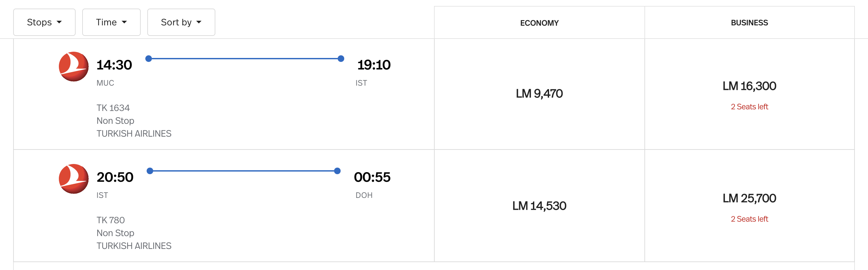868x270 pixels.
Task: Choose Business fare LM 16,300
Action: click(749, 86)
